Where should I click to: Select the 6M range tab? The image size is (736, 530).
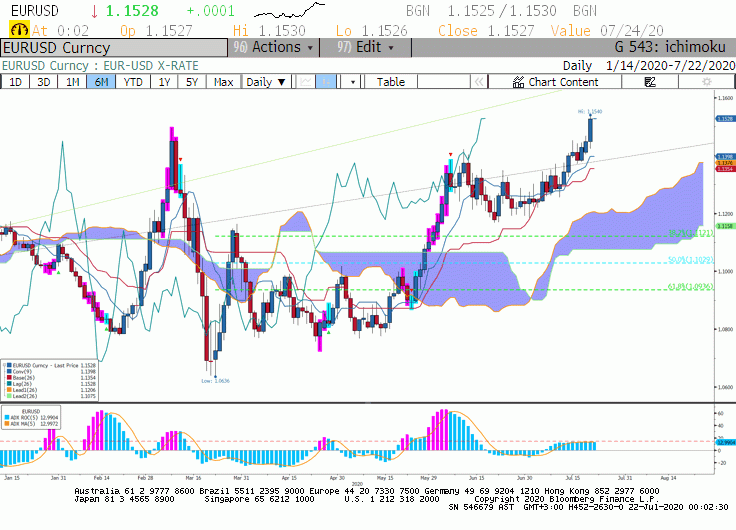point(101,82)
